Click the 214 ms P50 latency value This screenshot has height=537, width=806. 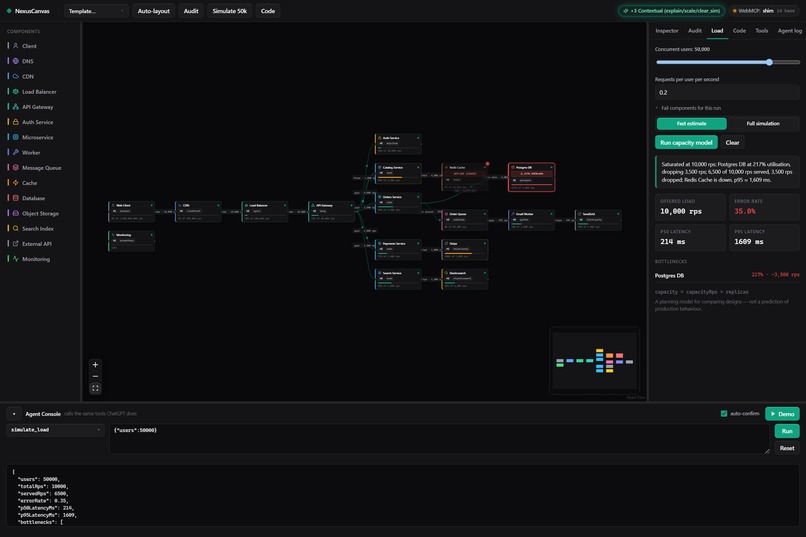(x=672, y=242)
